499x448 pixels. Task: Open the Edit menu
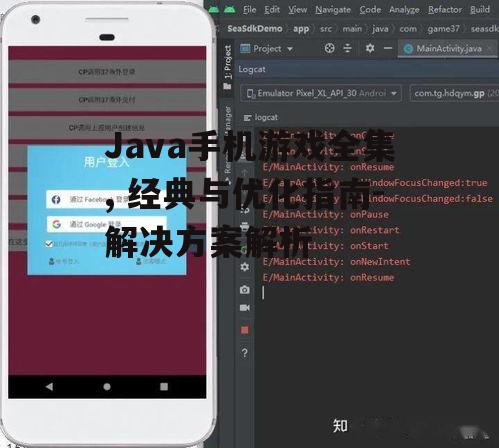coord(272,10)
